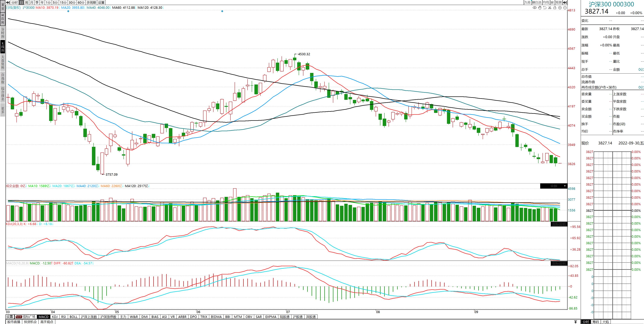Viewport: 644px width, 324px height.
Task: Click the undo arrow icon on chart toolbar
Action: (x=545, y=8)
